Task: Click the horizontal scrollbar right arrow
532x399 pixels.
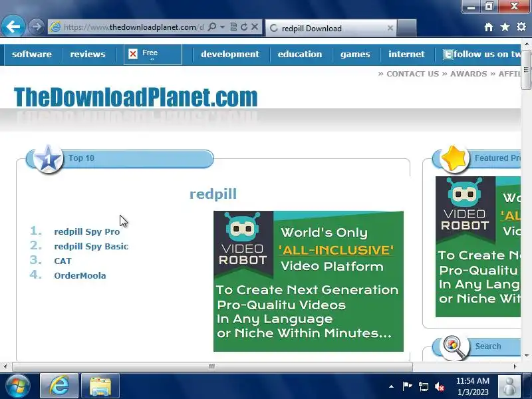Action: pyautogui.click(x=515, y=366)
